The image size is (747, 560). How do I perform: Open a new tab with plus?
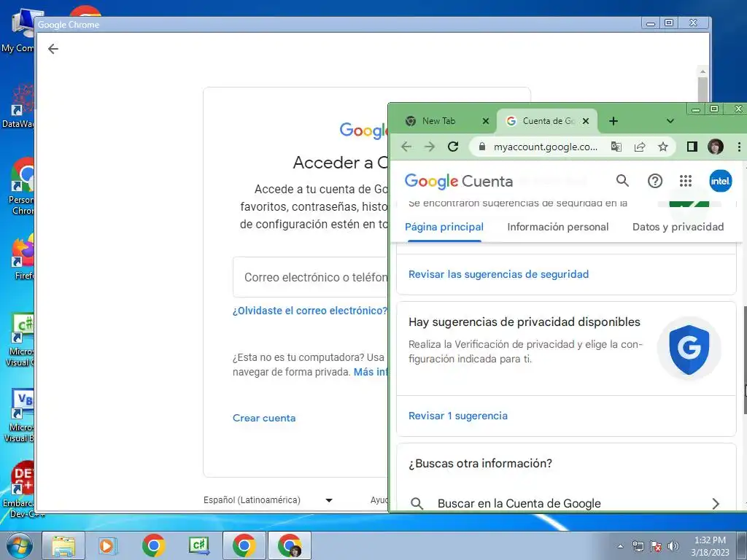coord(614,121)
